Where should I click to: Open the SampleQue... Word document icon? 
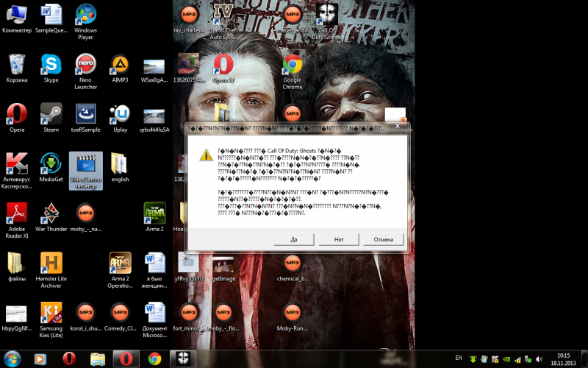51,19
